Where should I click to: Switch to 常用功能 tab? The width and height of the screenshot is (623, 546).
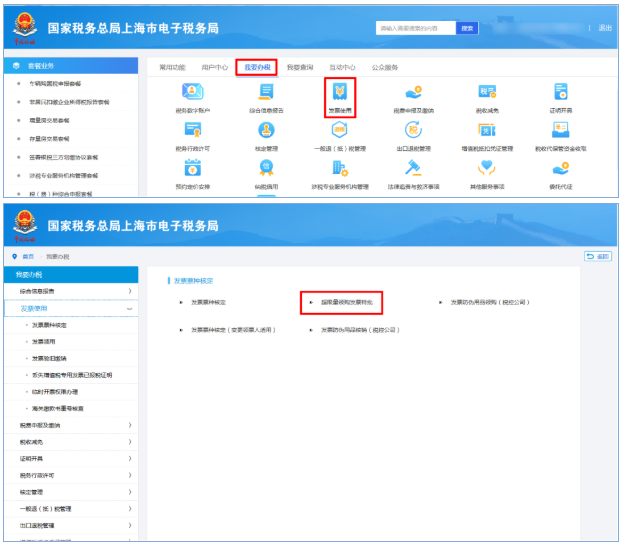click(172, 67)
